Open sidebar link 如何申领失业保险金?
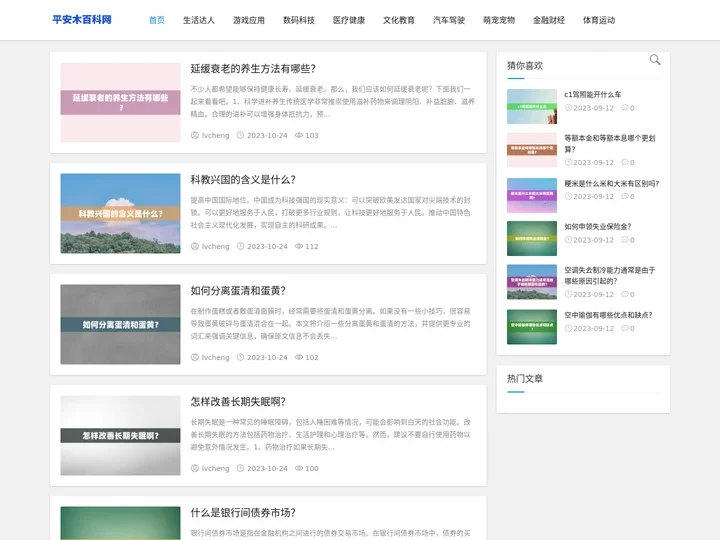Screen dimensions: 720x540 click(598, 227)
